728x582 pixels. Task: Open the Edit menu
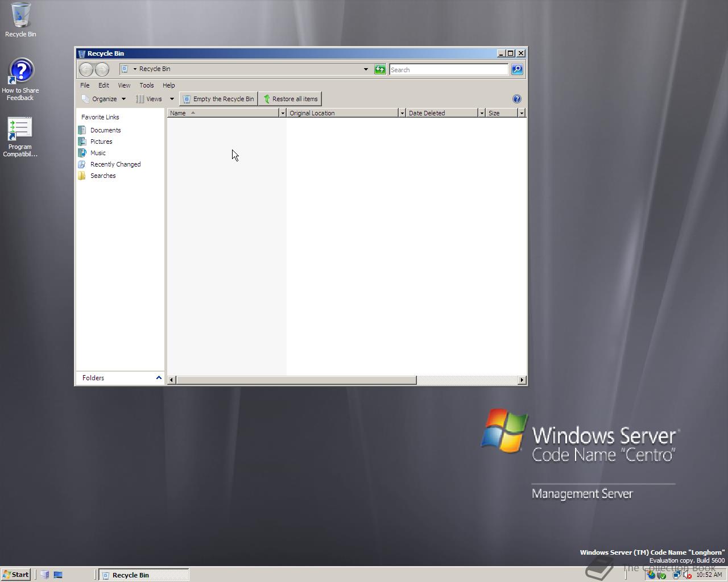(x=104, y=85)
